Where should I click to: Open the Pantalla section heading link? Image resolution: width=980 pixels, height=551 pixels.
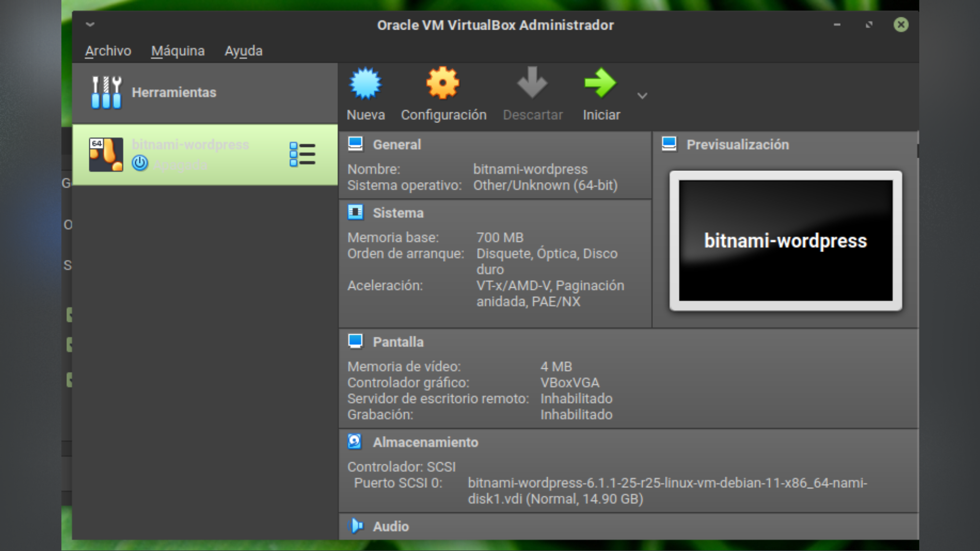(398, 342)
